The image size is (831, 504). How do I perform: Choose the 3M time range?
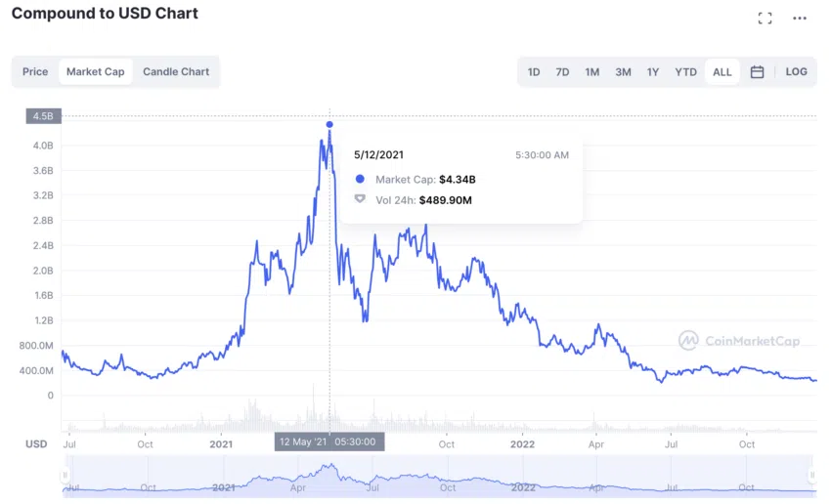[x=623, y=71]
